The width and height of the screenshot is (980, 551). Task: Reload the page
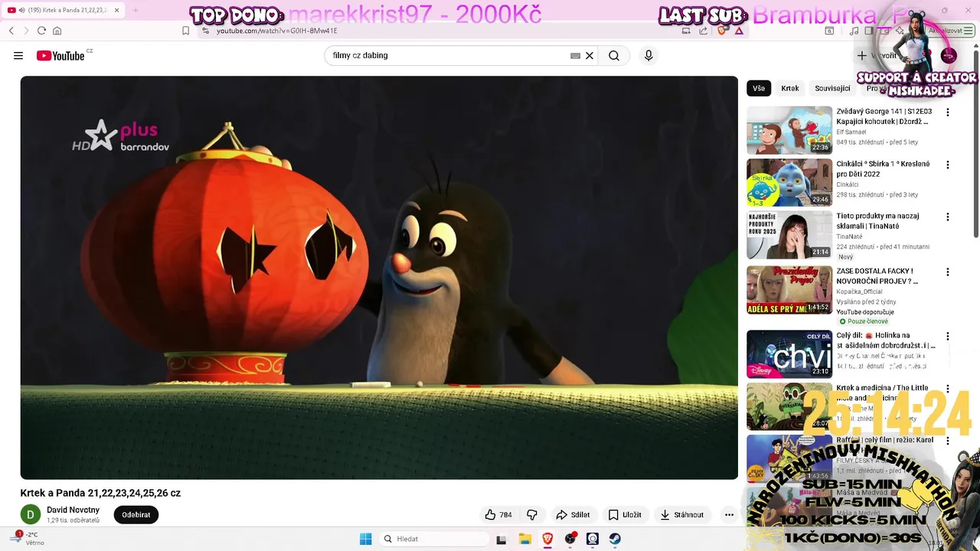pos(41,31)
